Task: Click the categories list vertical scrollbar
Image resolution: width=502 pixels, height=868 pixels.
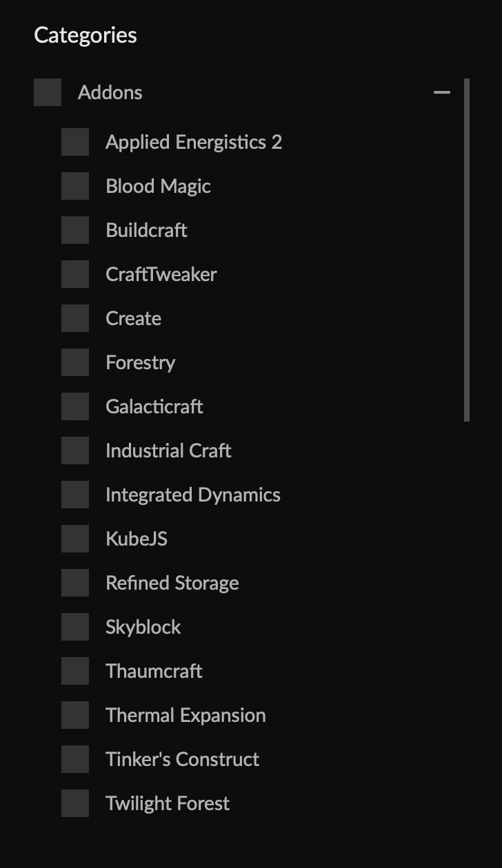Action: pos(467,249)
